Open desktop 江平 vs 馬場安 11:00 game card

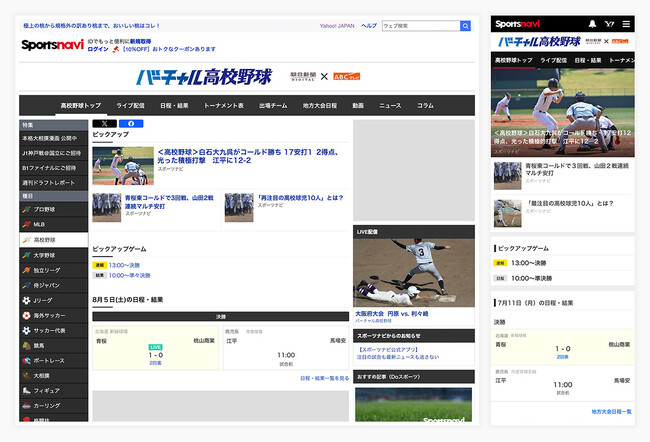[x=286, y=348]
